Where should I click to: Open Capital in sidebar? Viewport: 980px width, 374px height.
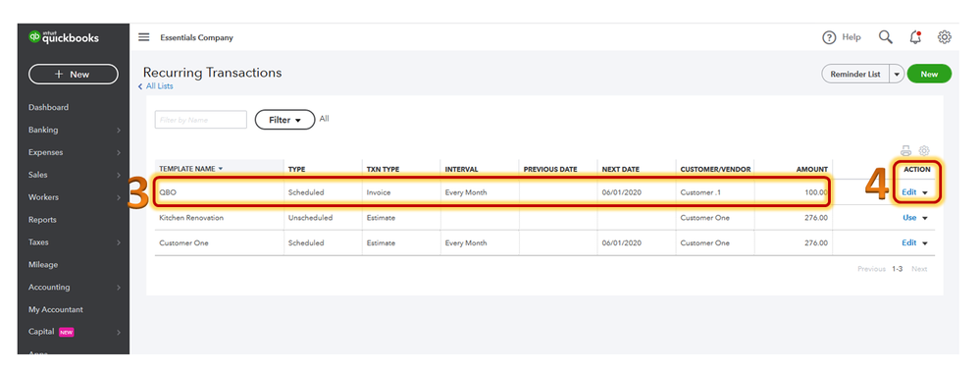coord(41,332)
